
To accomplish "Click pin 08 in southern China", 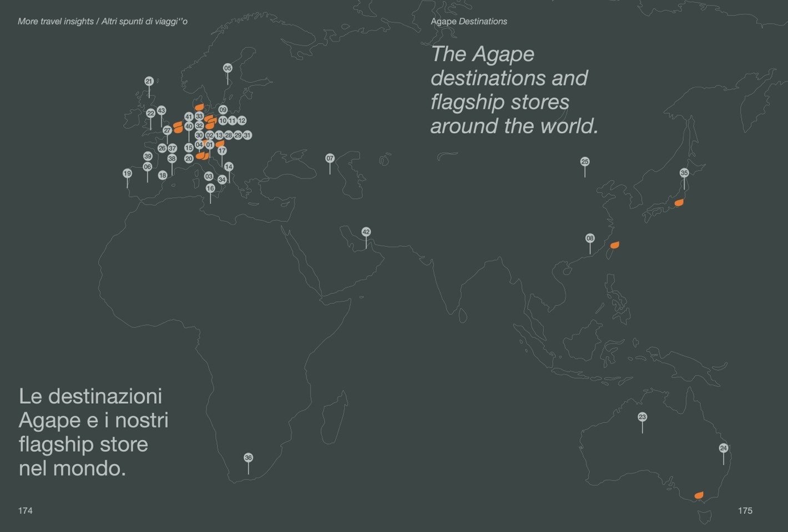I will pyautogui.click(x=590, y=239).
